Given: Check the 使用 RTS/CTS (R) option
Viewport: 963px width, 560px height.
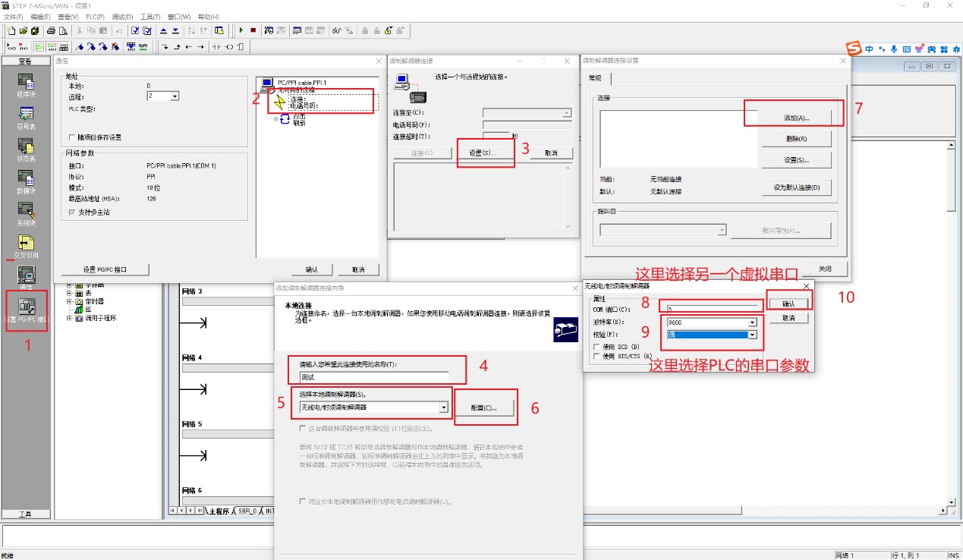Looking at the screenshot, I should tap(596, 355).
